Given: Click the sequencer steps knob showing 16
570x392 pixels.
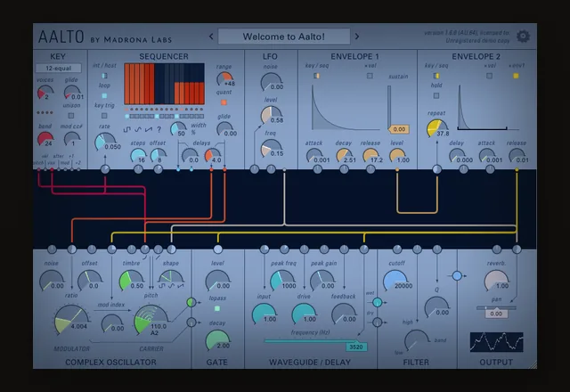Looking at the screenshot, I should 138,155.
